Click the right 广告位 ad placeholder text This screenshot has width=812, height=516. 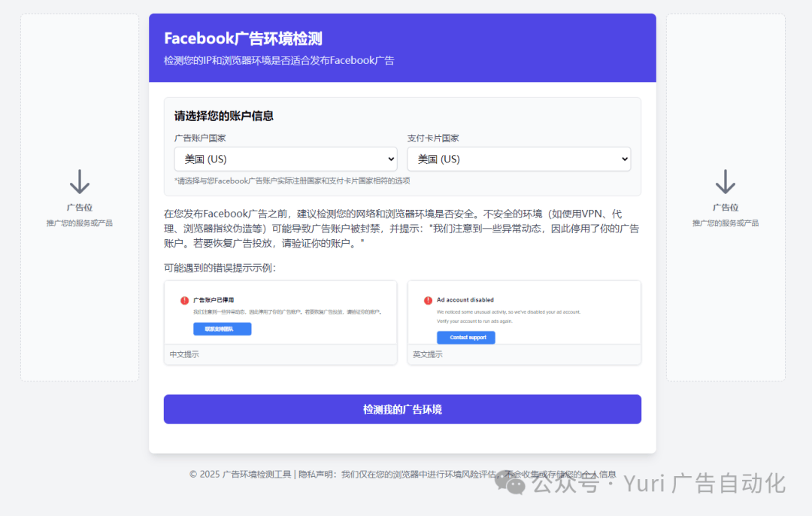[x=726, y=208]
